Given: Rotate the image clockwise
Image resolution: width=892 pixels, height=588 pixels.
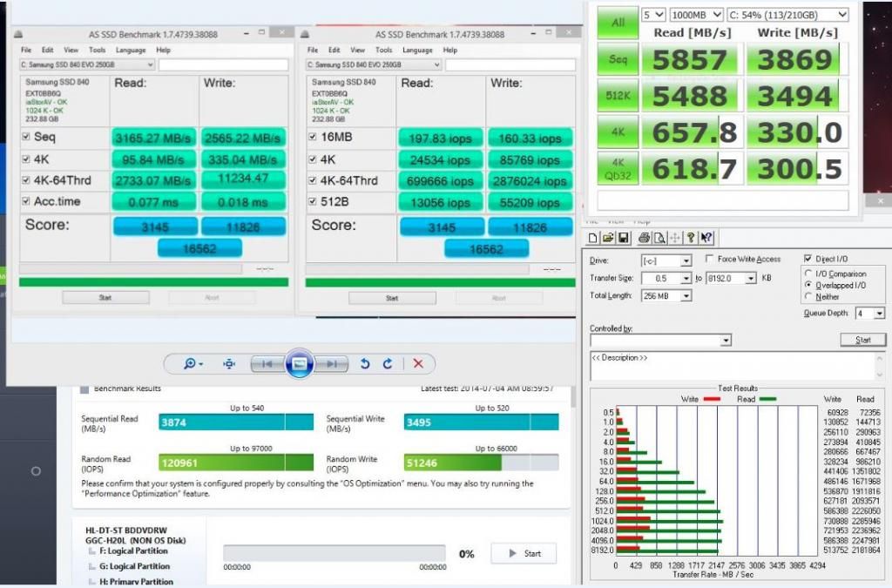Looking at the screenshot, I should [x=388, y=363].
